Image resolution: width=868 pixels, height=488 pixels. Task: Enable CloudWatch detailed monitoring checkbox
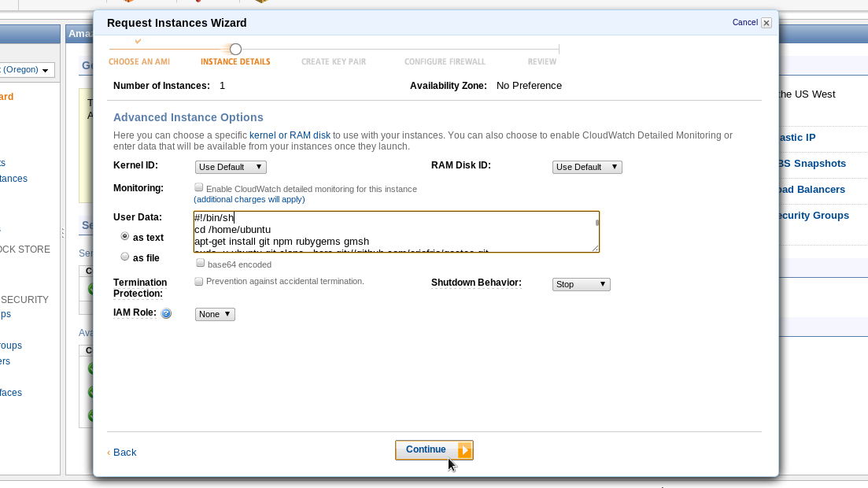click(x=199, y=188)
